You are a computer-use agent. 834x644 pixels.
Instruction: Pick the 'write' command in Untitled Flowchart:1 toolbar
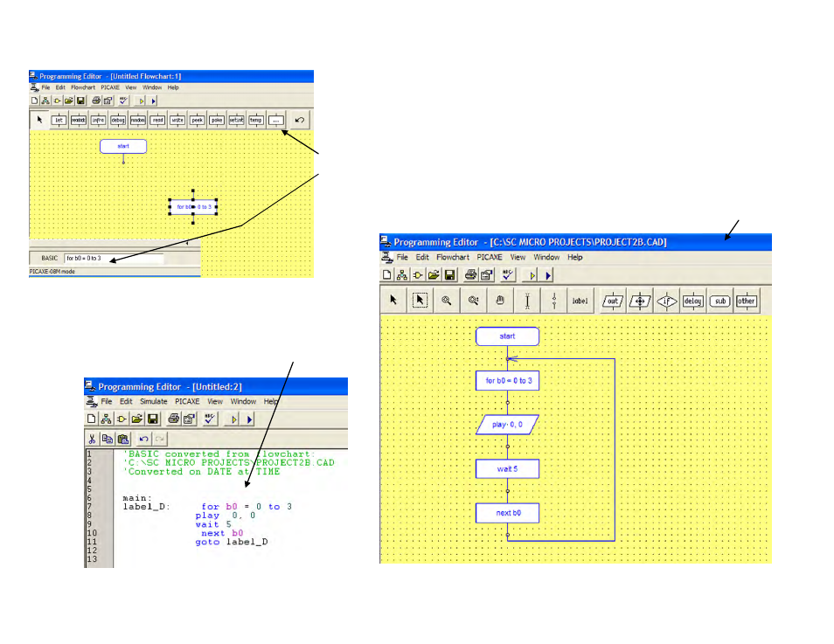tap(177, 121)
